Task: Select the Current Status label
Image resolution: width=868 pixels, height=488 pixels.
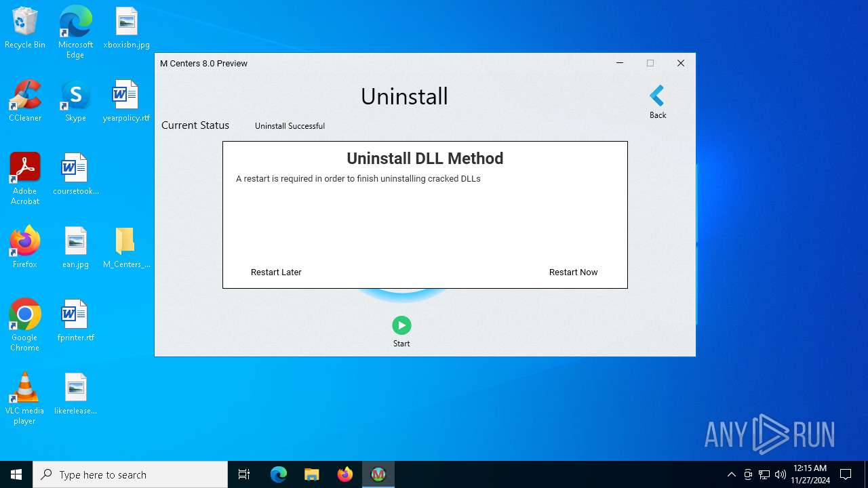Action: 195,125
